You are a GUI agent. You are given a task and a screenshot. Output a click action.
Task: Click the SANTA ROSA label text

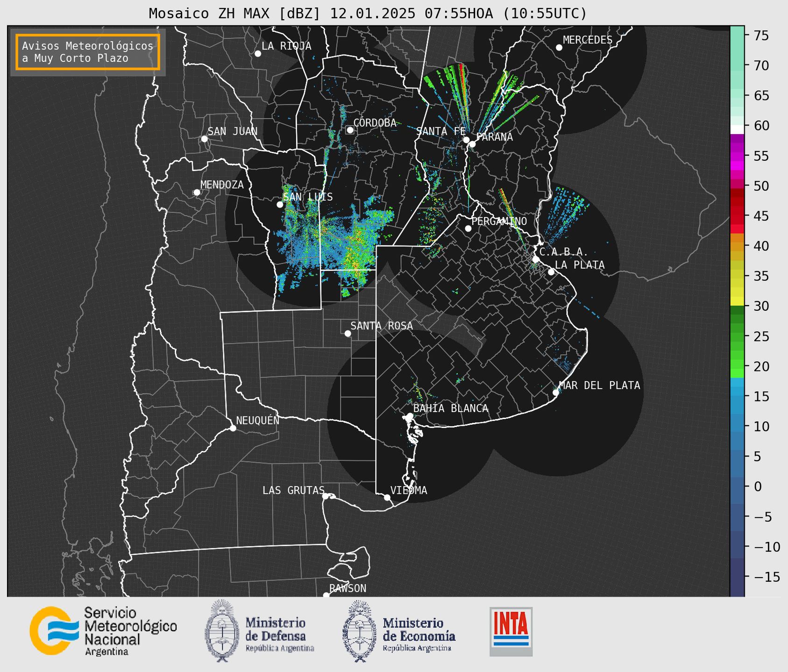coord(382,326)
